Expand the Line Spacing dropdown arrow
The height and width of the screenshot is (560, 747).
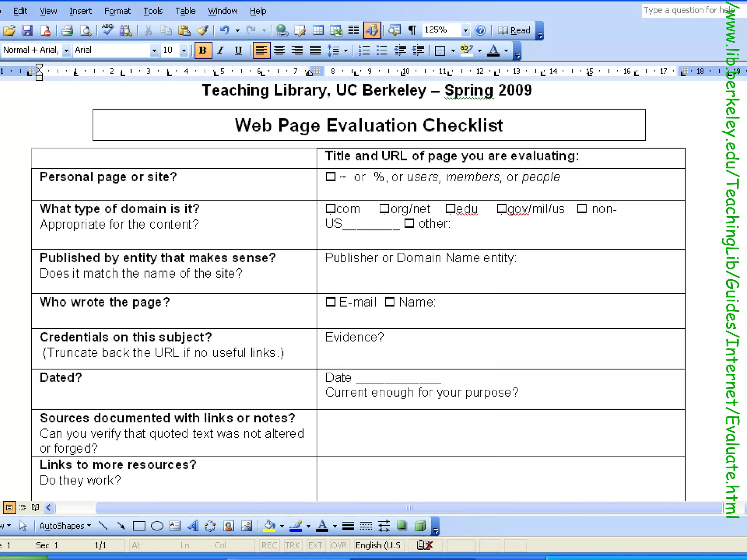[x=346, y=50]
